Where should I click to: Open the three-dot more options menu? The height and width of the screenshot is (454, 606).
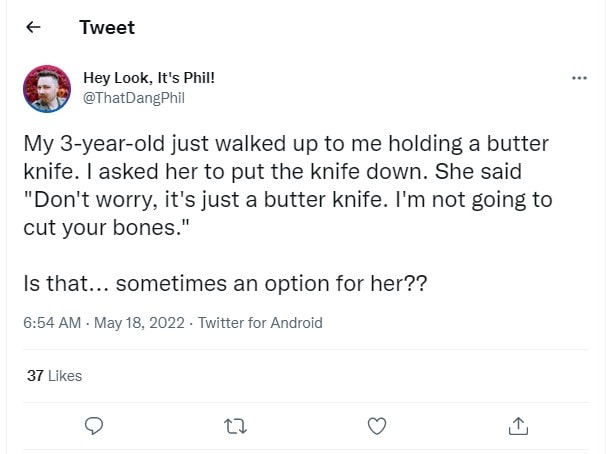[x=579, y=78]
